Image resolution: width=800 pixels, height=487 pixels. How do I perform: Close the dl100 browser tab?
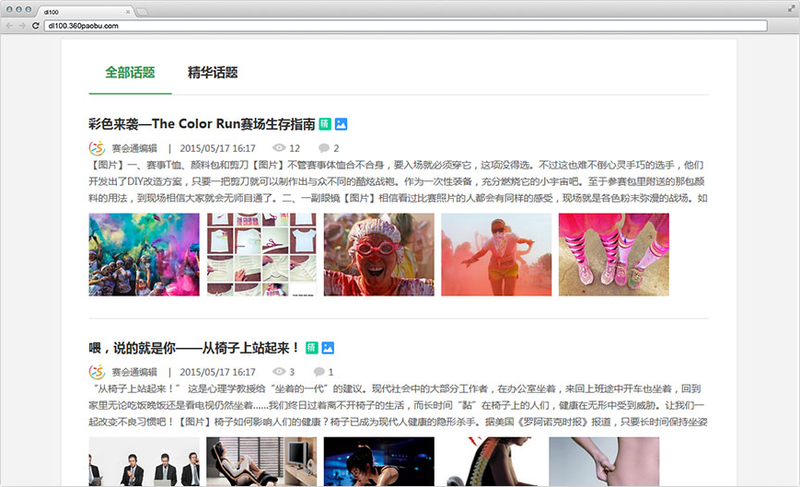[x=128, y=12]
